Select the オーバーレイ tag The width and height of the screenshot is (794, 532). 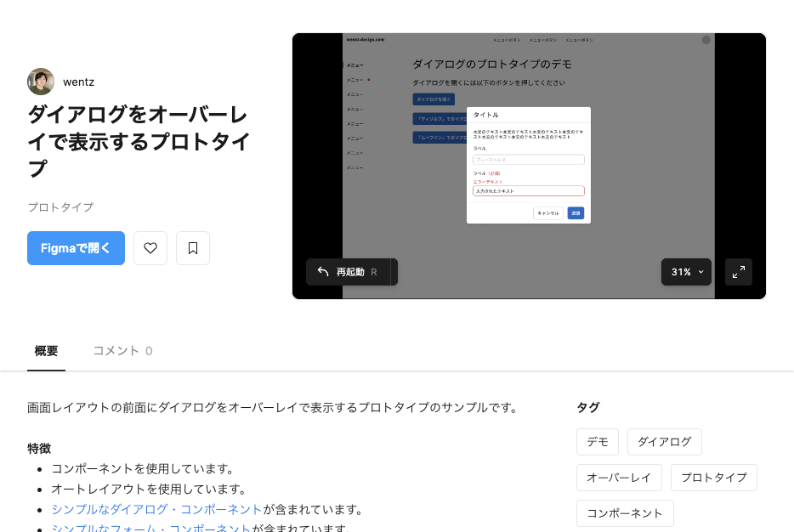click(x=619, y=478)
